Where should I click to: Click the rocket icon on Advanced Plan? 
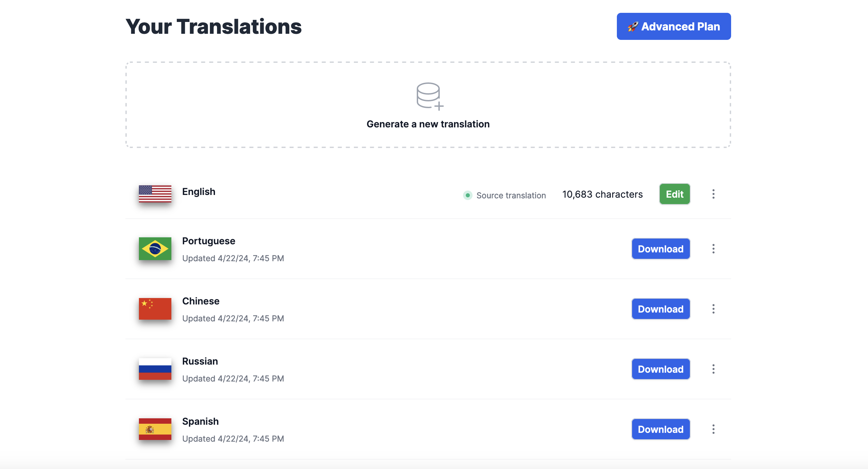633,27
